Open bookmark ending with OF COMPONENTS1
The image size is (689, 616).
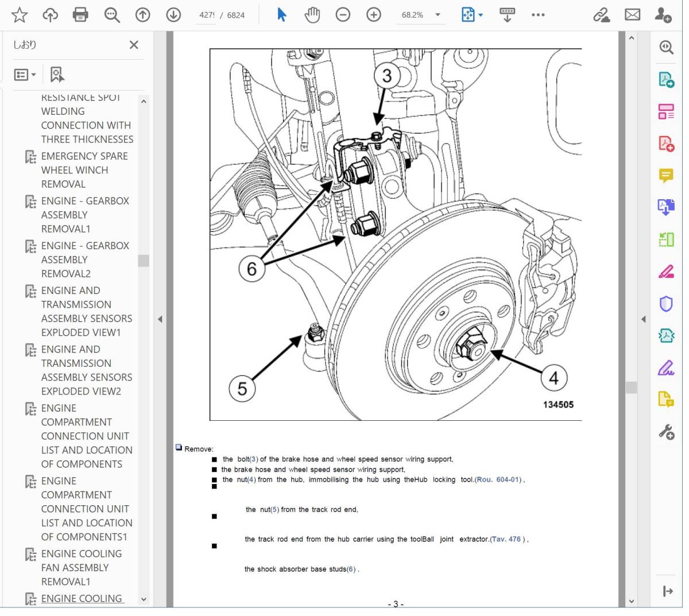tap(87, 509)
